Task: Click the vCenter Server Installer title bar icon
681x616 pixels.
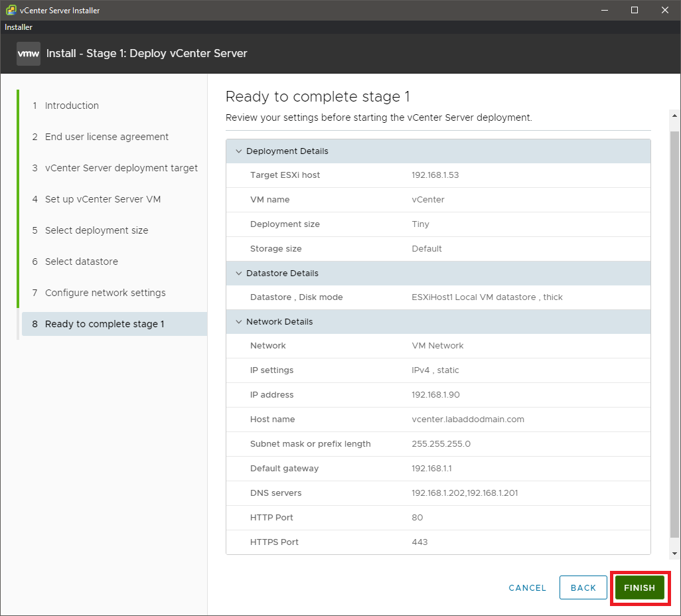Action: 11,10
